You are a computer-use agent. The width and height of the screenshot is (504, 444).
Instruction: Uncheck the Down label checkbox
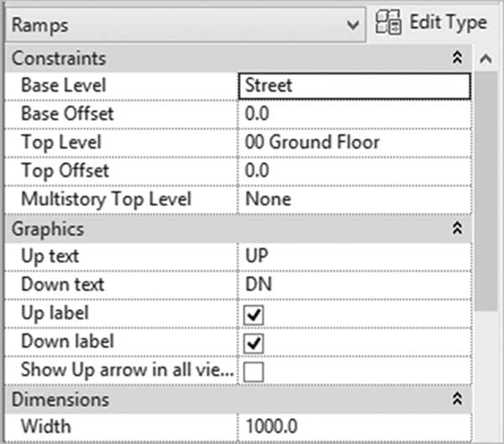254,343
